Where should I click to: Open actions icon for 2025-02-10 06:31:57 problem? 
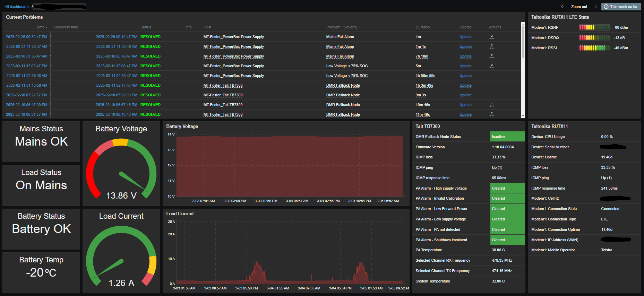491,114
